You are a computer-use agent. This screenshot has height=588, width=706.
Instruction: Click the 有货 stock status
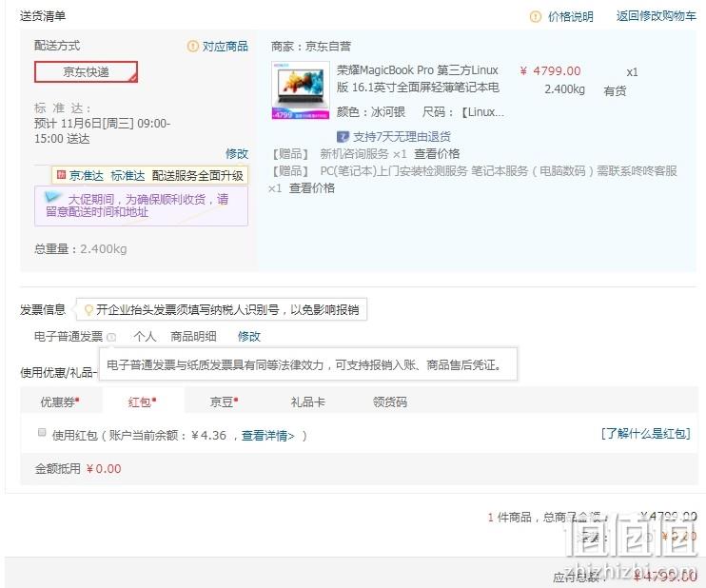tap(615, 91)
